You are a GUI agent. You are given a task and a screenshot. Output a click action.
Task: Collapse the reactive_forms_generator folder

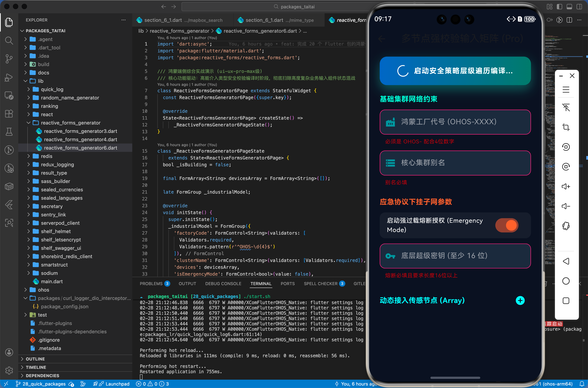70,123
